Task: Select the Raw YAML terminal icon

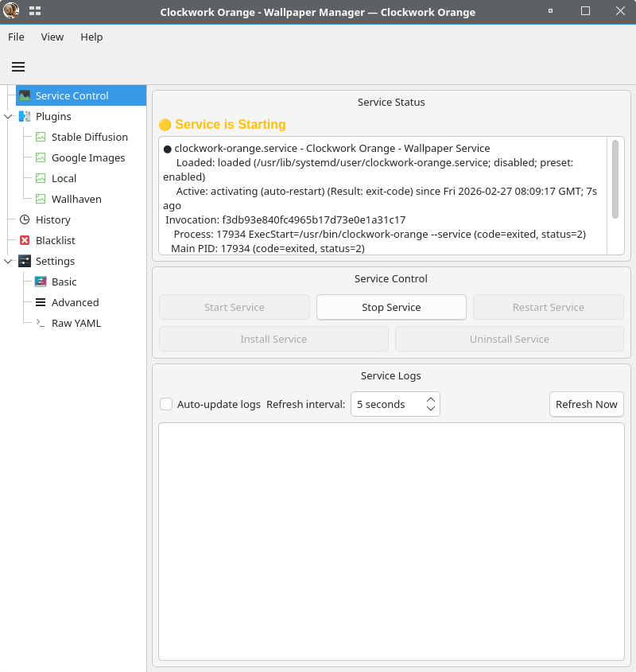Action: pos(41,323)
